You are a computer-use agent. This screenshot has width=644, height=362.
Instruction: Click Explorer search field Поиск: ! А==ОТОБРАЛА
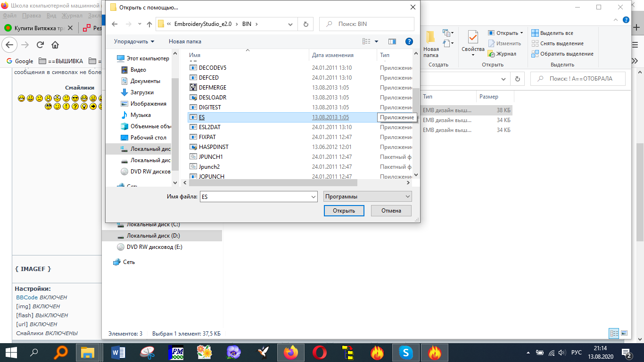(x=578, y=79)
